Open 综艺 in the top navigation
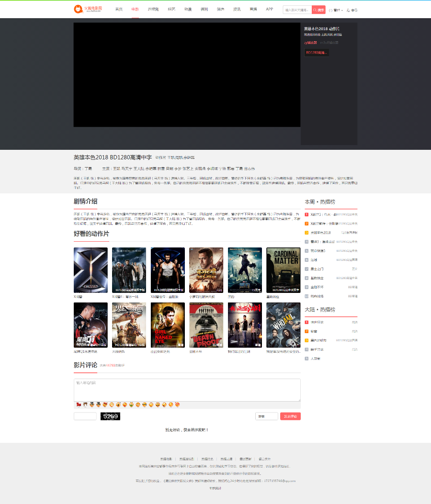Screen dimensions: 431x504 [x=171, y=9]
